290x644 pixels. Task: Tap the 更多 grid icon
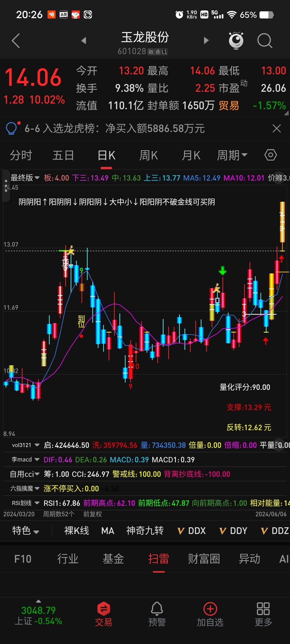[x=263, y=614]
